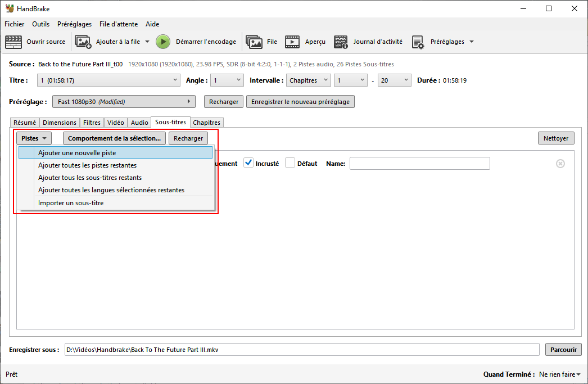Expand the Chapitres interval dropdown
Image resolution: width=588 pixels, height=384 pixels.
(308, 80)
